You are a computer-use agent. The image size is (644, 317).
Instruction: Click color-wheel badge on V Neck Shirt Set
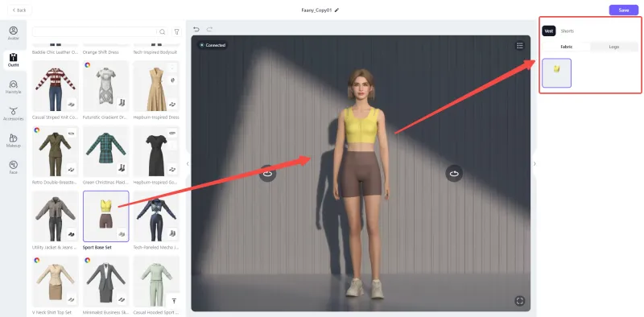point(37,260)
